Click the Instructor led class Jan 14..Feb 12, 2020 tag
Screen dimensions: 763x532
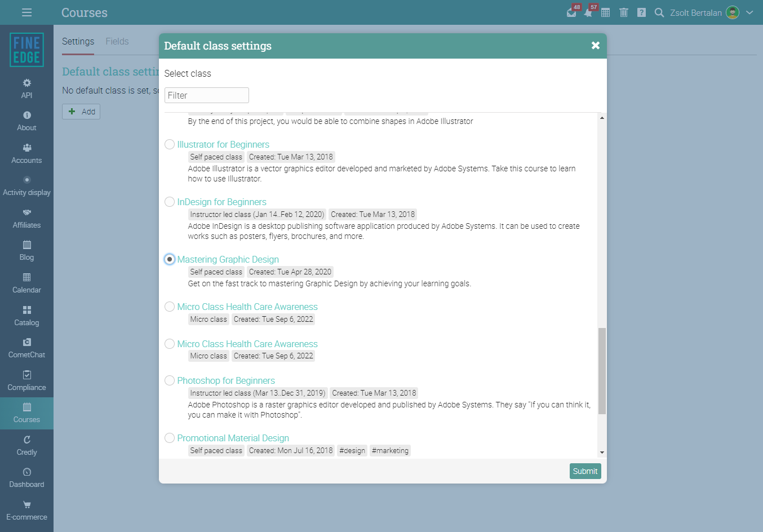pos(257,214)
